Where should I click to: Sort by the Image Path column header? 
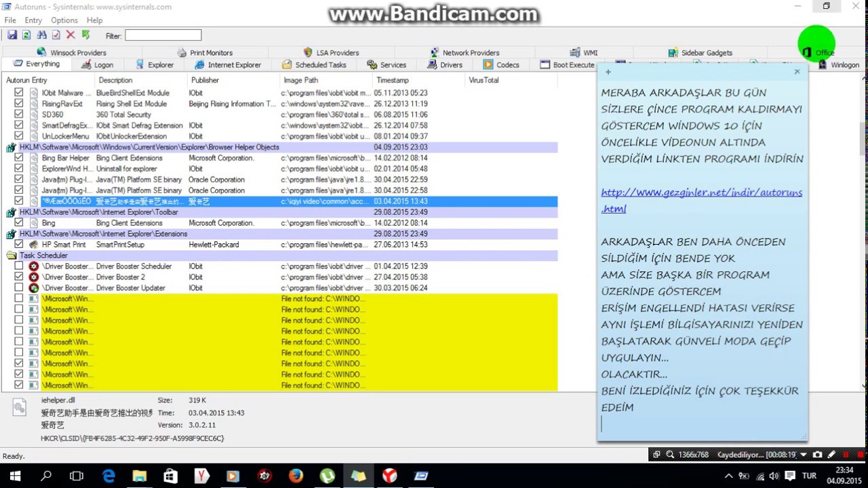325,80
